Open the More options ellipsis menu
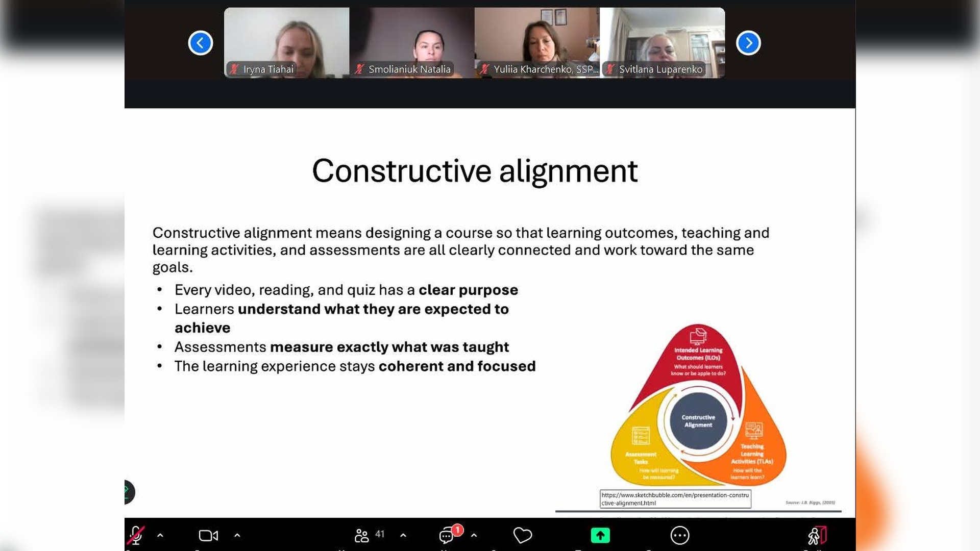Screen dimensions: 980x551 (x=679, y=535)
